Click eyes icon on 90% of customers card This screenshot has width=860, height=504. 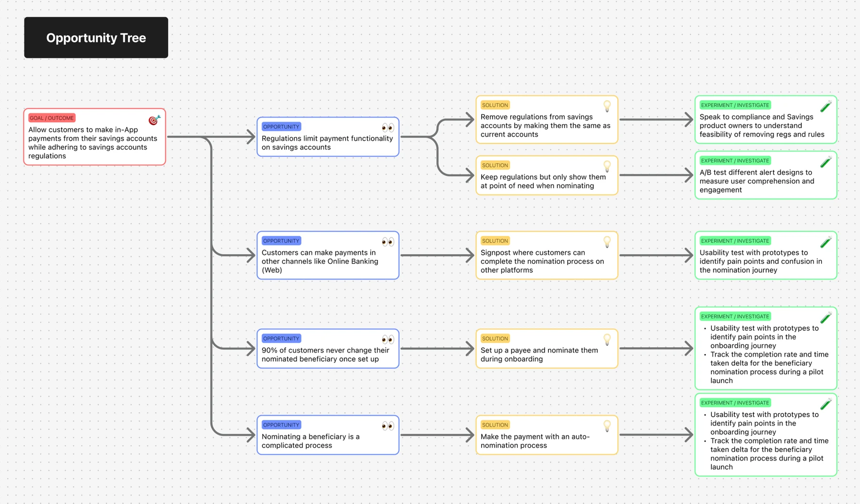pyautogui.click(x=388, y=339)
